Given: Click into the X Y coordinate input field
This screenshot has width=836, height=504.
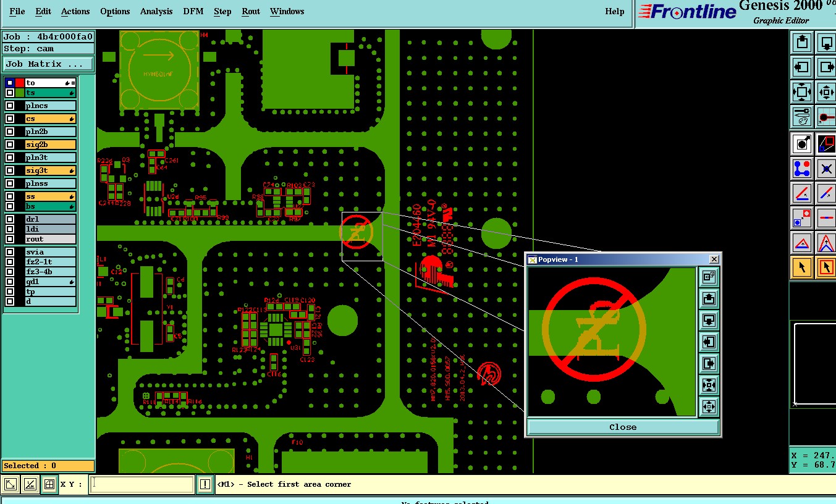Looking at the screenshot, I should tap(142, 485).
